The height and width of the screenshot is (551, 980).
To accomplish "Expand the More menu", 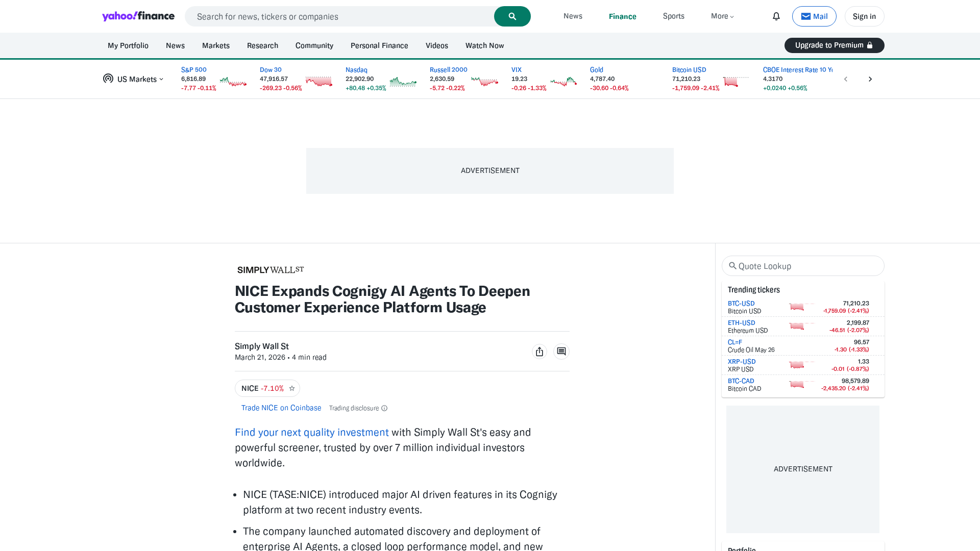I will [x=722, y=16].
